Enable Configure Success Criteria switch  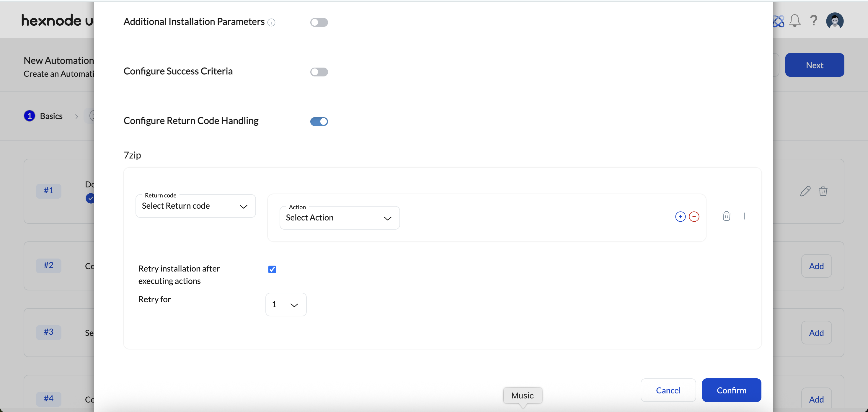[x=319, y=72]
